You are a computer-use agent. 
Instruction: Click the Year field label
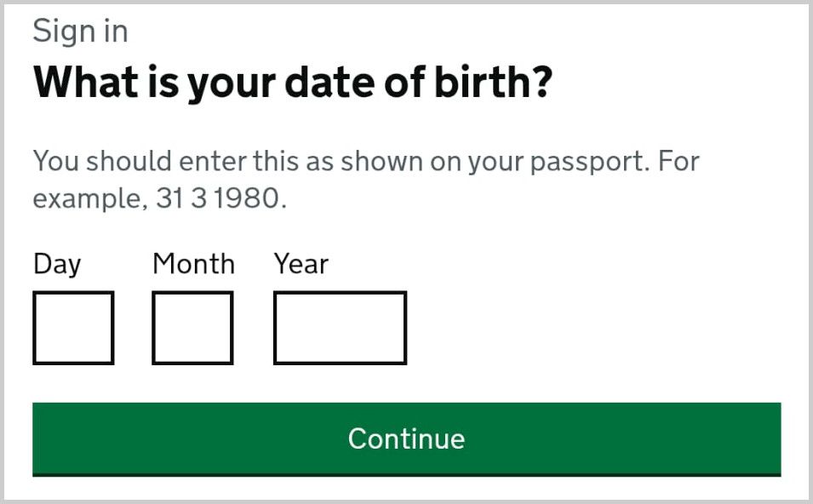click(301, 264)
